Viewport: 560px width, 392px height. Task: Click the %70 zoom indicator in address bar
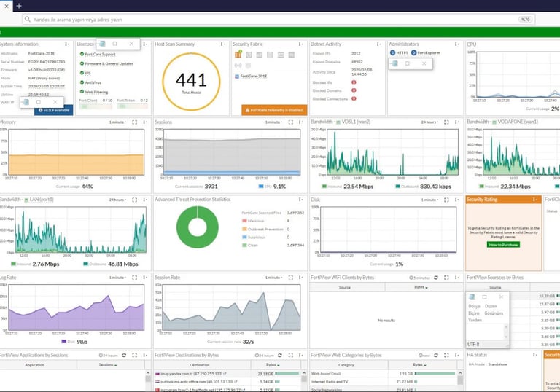coord(525,19)
